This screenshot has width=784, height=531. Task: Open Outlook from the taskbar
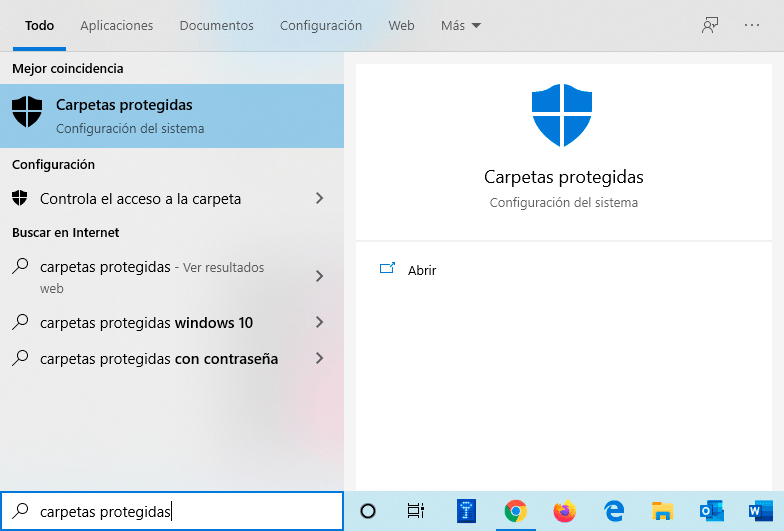click(712, 511)
